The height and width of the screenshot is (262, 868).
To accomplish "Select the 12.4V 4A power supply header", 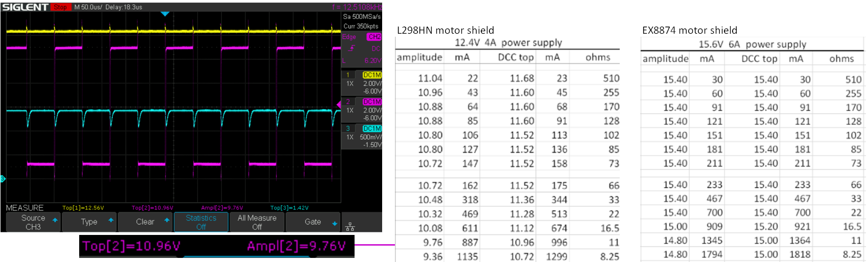I will coord(508,43).
